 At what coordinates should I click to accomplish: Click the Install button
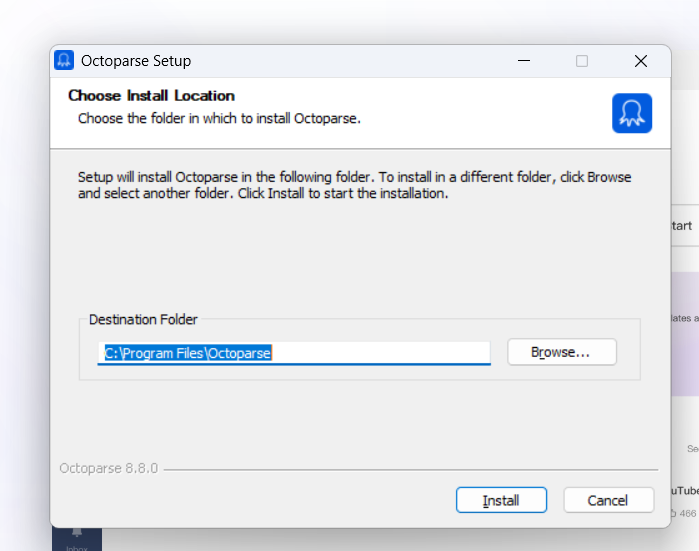point(501,500)
